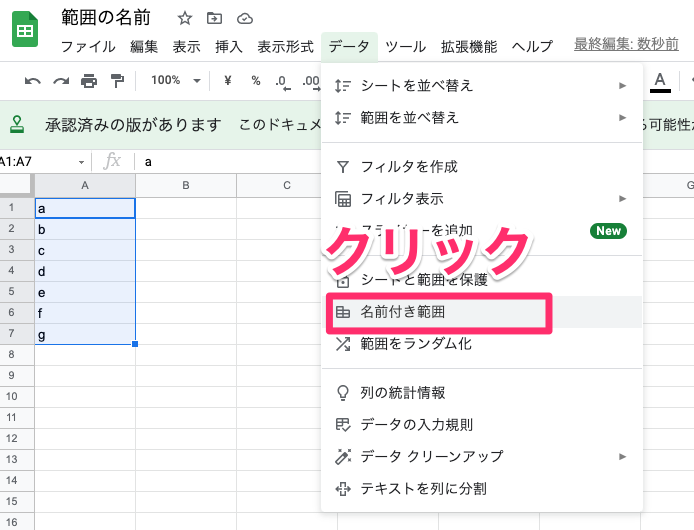Open Google Sheets home icon

click(x=25, y=31)
